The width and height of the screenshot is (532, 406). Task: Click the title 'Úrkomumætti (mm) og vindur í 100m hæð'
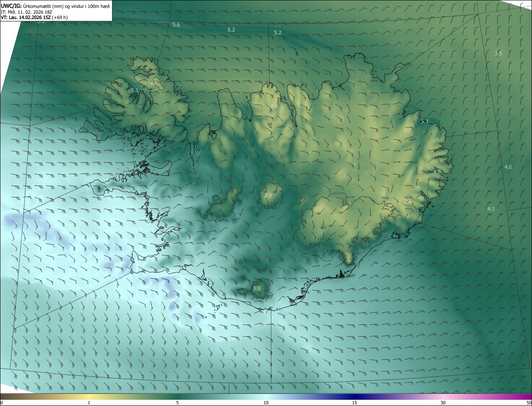(x=66, y=5)
